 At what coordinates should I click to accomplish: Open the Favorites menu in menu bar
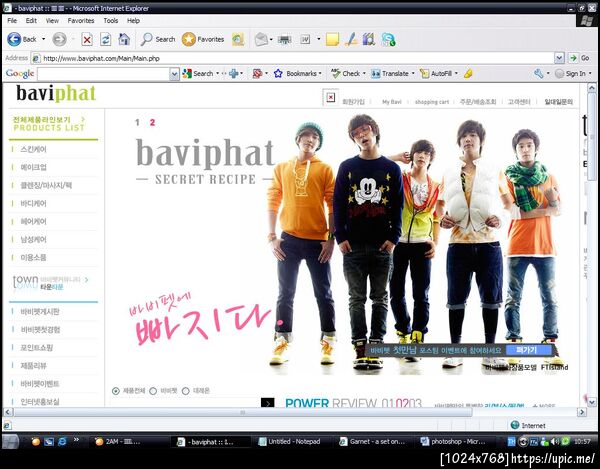81,21
